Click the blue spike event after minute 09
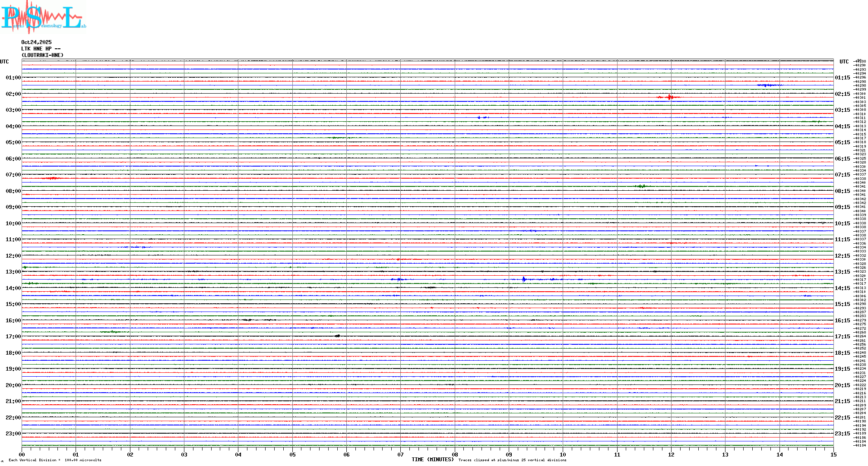This screenshot has width=868, height=466. pos(524,279)
